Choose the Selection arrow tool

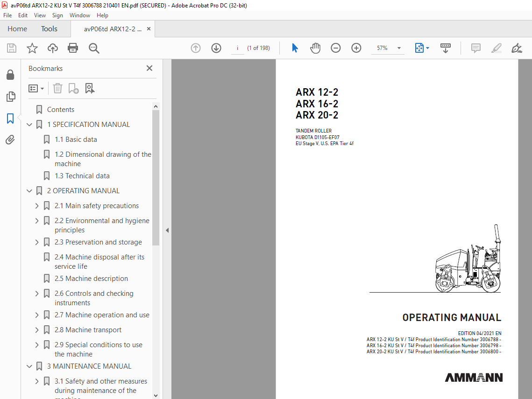(295, 48)
